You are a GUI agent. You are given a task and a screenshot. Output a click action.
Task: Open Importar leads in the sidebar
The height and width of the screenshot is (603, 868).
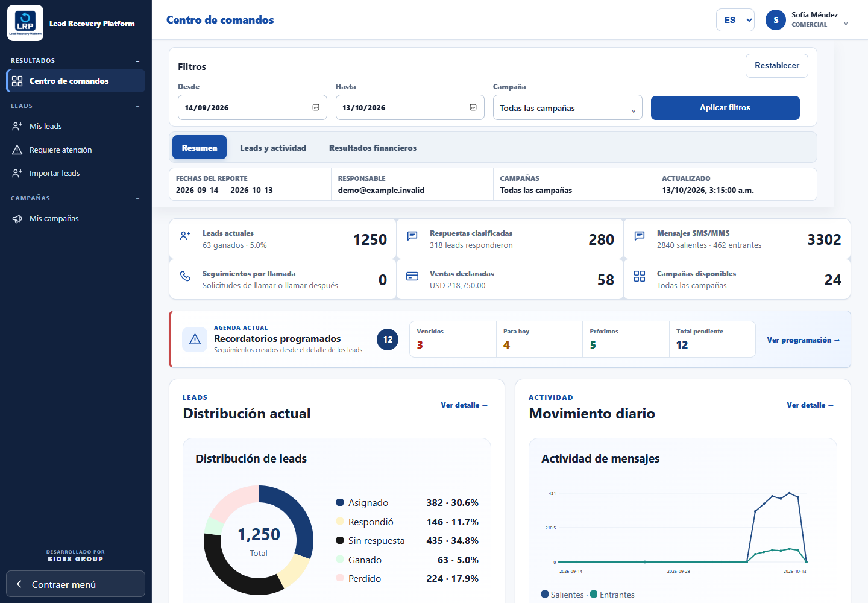pyautogui.click(x=76, y=173)
